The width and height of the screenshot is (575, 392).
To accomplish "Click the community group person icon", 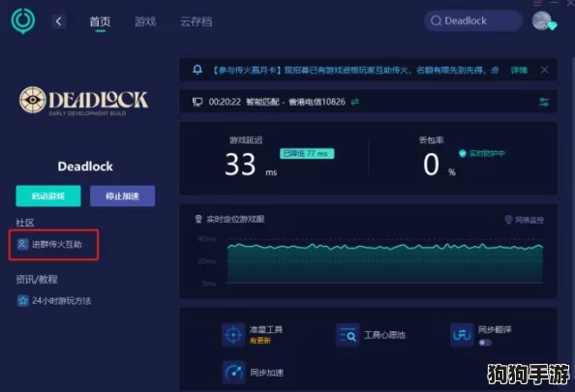I will point(22,244).
